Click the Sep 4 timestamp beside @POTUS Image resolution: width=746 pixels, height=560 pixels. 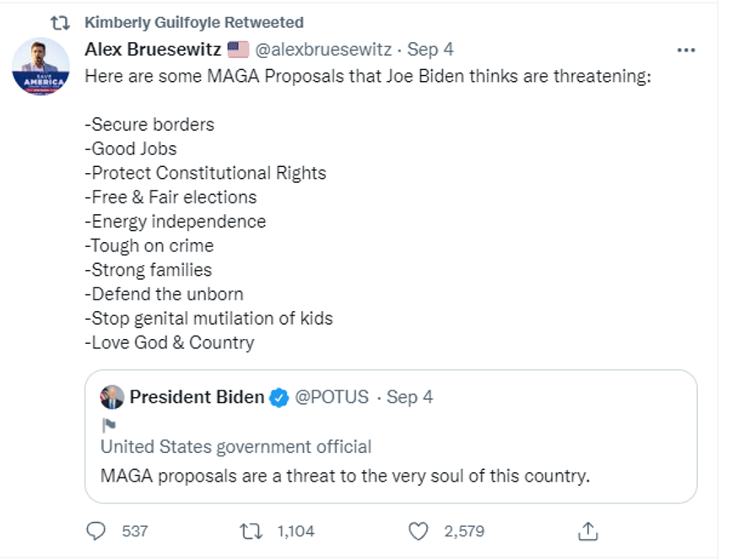(409, 397)
